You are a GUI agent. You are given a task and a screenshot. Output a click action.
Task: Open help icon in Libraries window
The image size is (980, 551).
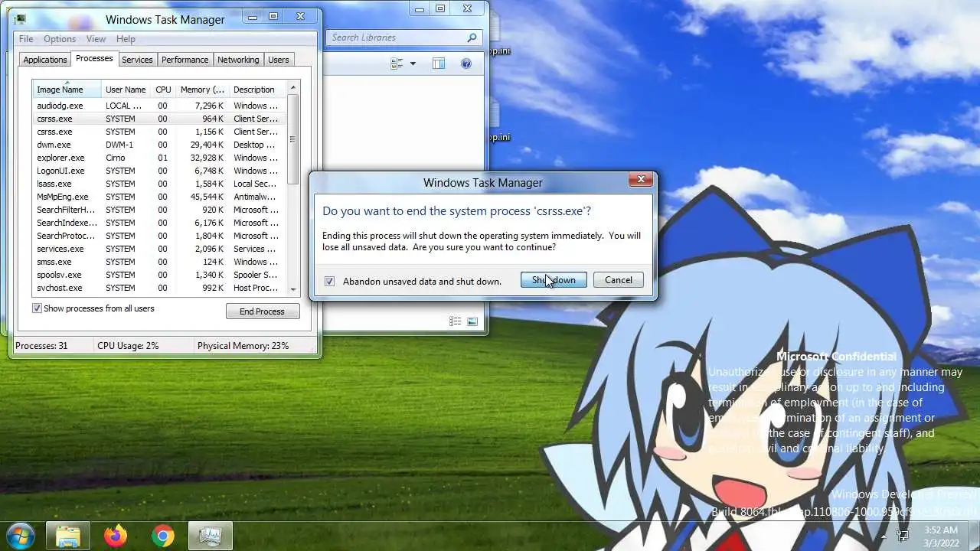(x=465, y=64)
